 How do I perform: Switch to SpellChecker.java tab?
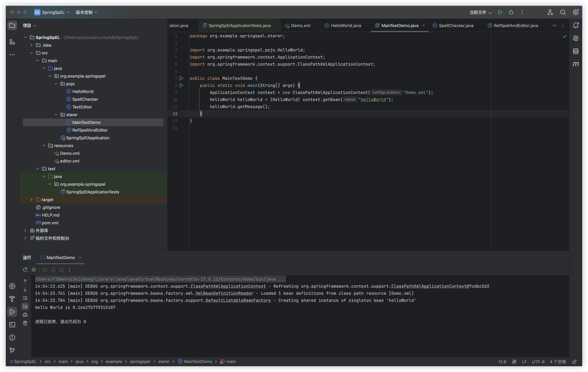tap(453, 25)
